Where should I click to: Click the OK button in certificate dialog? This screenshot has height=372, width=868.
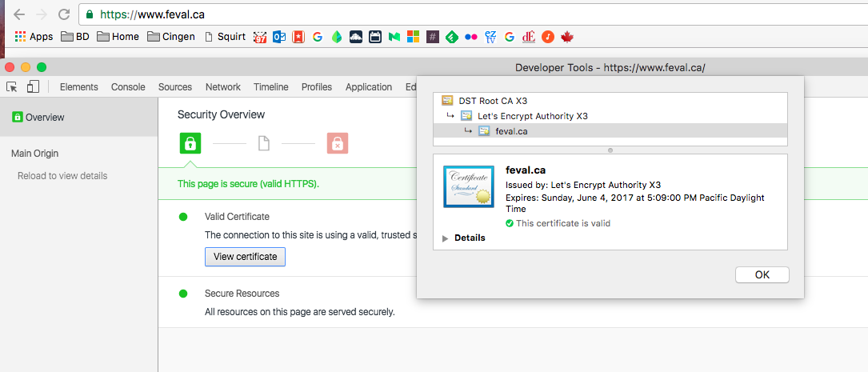[x=762, y=274]
